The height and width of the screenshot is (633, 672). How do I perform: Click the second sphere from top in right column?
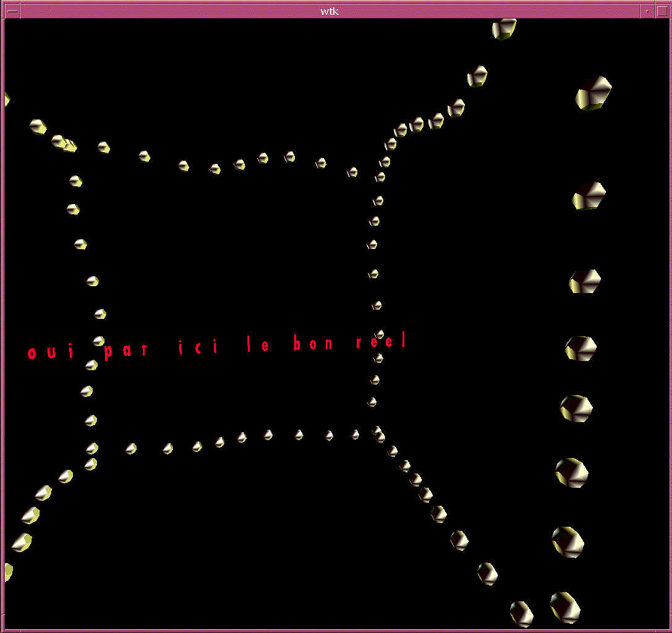(588, 196)
